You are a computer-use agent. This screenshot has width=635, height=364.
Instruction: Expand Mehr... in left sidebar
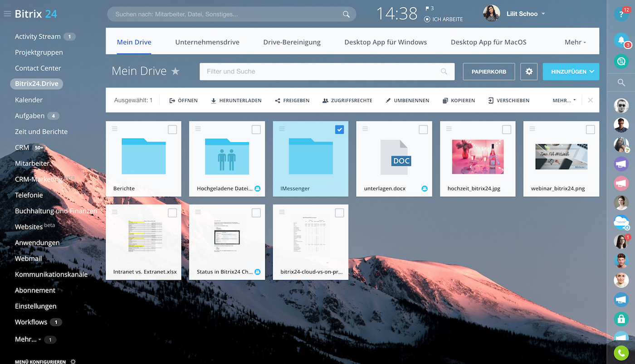click(28, 339)
